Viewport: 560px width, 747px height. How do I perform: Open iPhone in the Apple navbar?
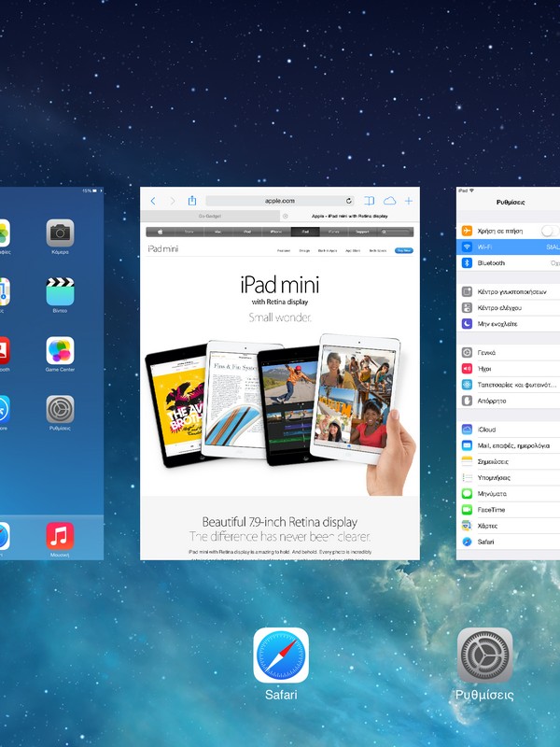[276, 232]
